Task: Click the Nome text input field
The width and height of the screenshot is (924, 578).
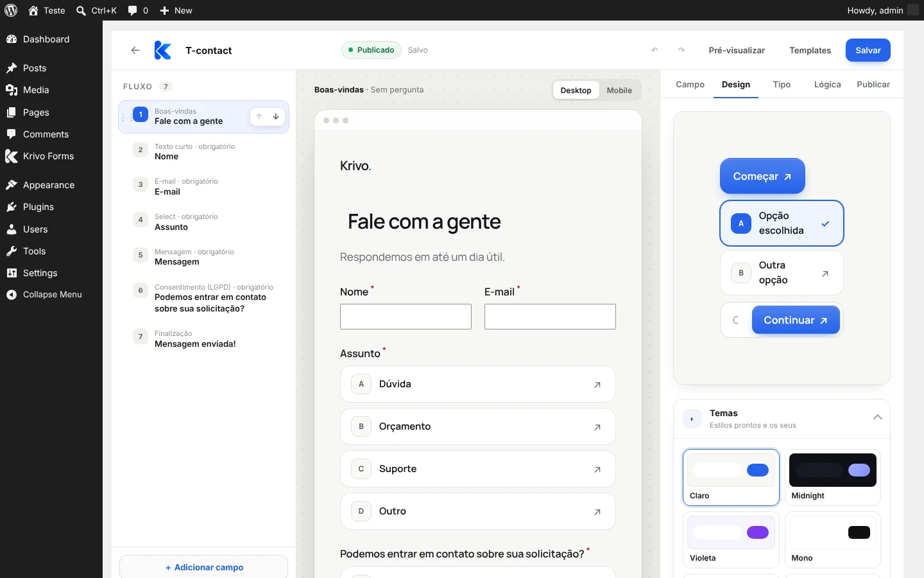Action: pos(406,317)
